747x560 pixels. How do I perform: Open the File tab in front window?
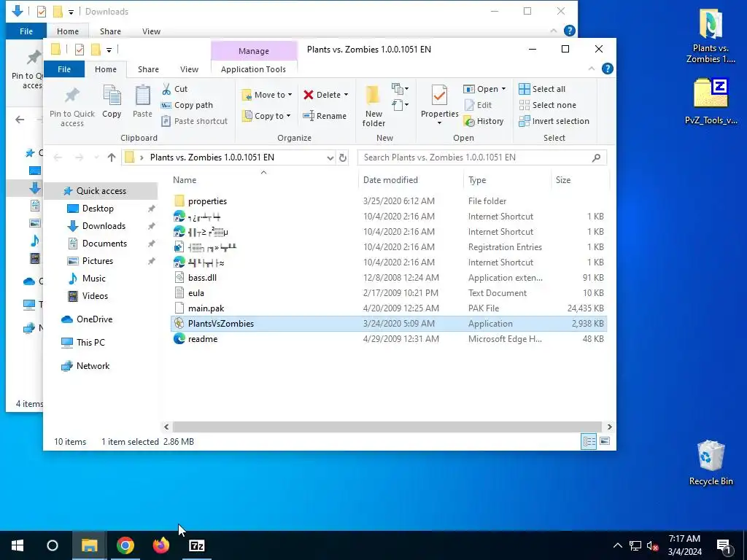pos(64,69)
